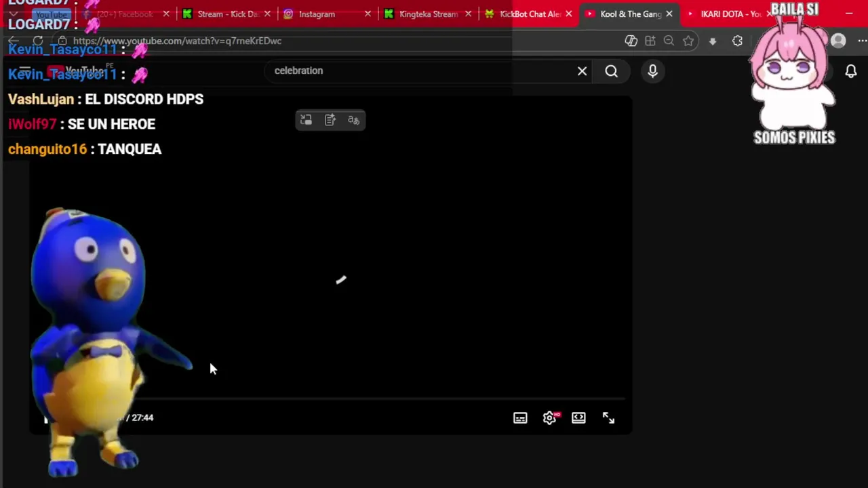Clear the YouTube search text
The width and height of the screenshot is (868, 488).
point(582,70)
